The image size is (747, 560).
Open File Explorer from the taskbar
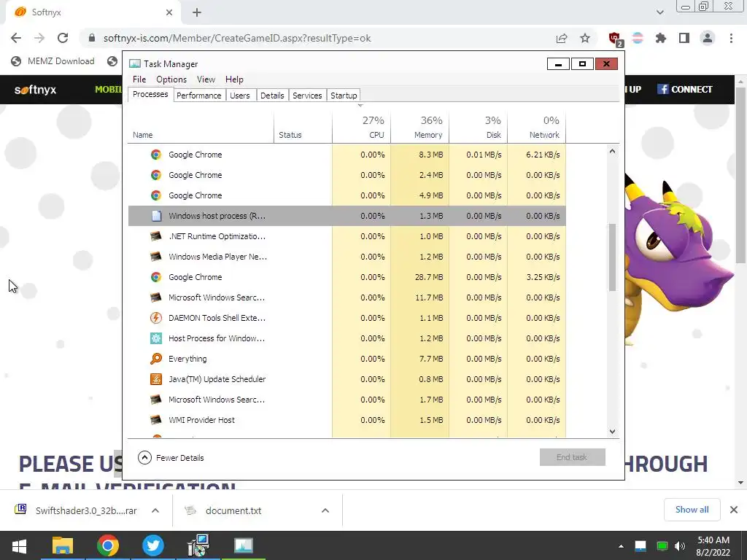pyautogui.click(x=63, y=545)
